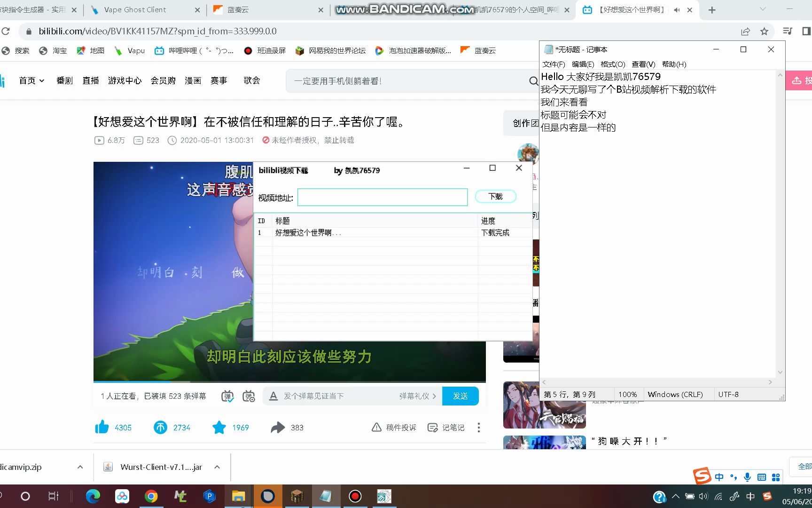Click the bilibili like (thumbs up) icon
This screenshot has width=812, height=508.
(x=102, y=427)
